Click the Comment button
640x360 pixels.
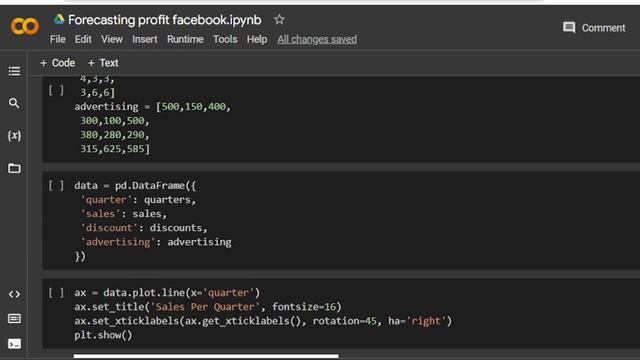pos(594,28)
